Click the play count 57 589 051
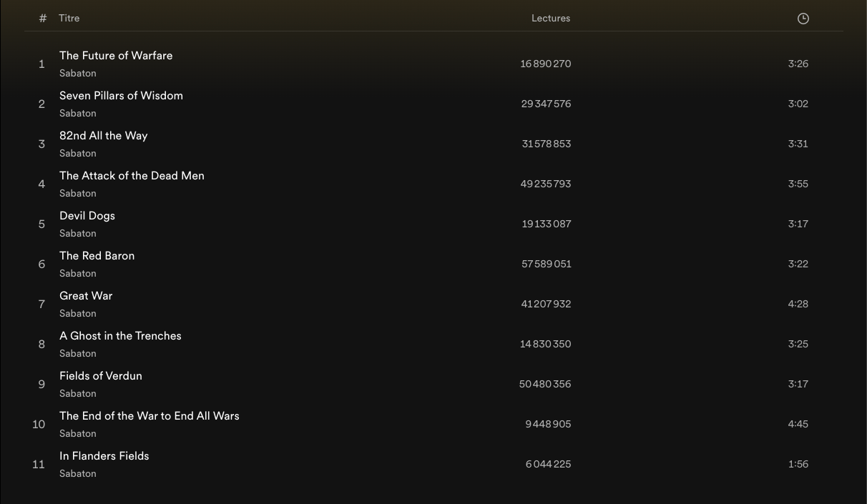This screenshot has width=867, height=504. (x=547, y=265)
